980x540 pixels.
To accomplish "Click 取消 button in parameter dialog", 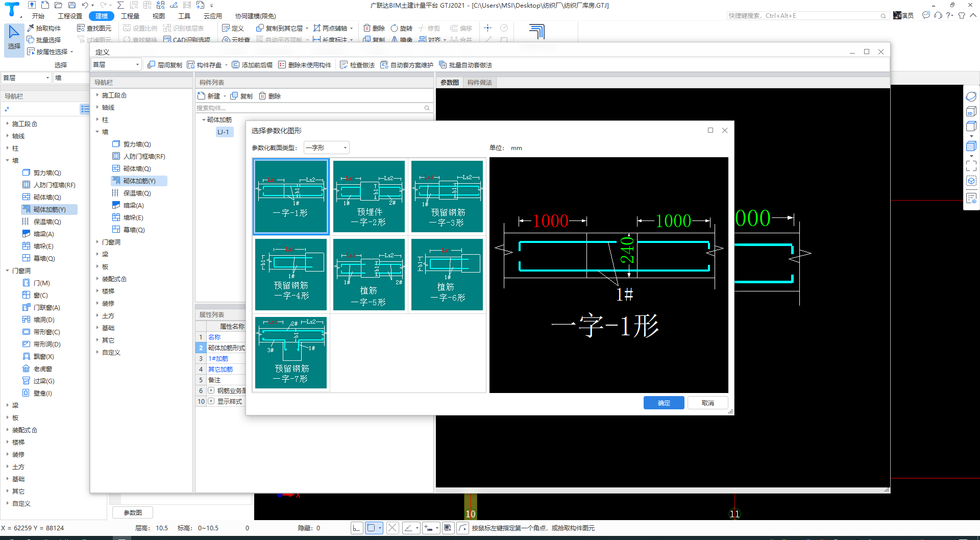I will tap(708, 403).
